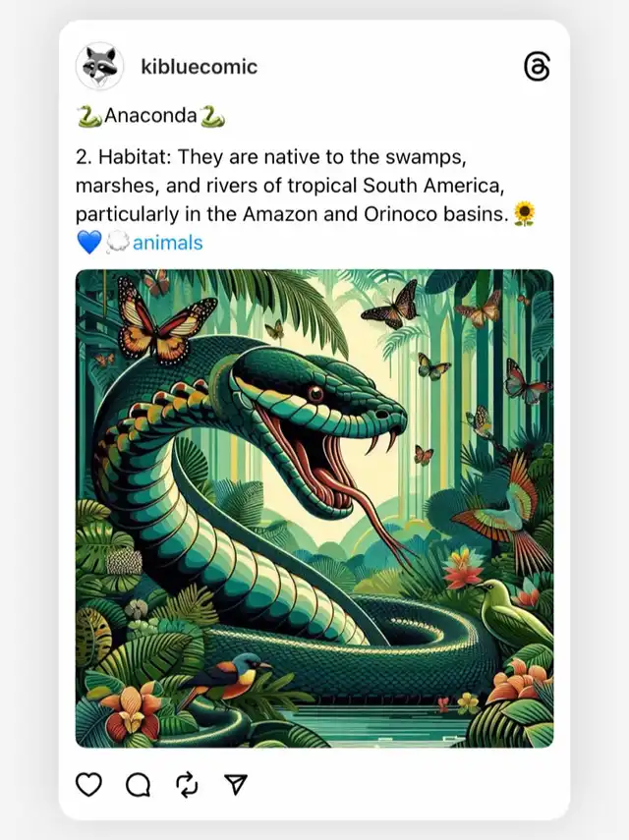This screenshot has width=629, height=840.
Task: Click the "Anaconda" title text
Action: pos(150,115)
